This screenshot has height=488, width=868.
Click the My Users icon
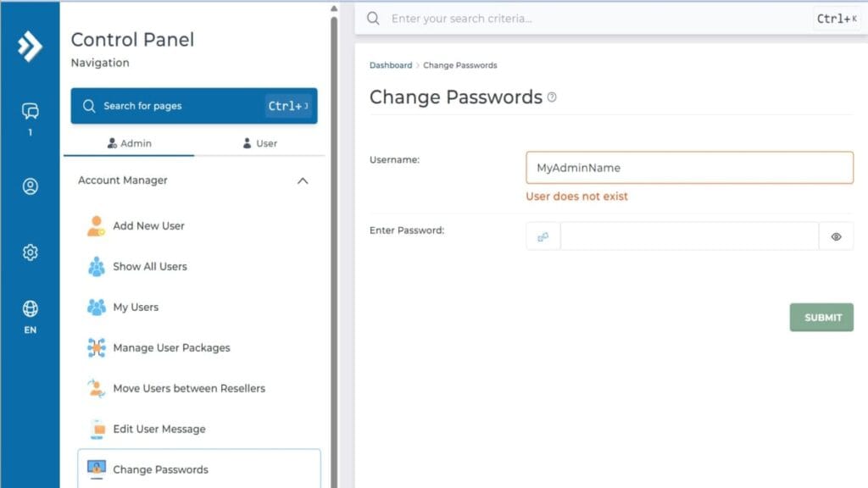coord(95,307)
